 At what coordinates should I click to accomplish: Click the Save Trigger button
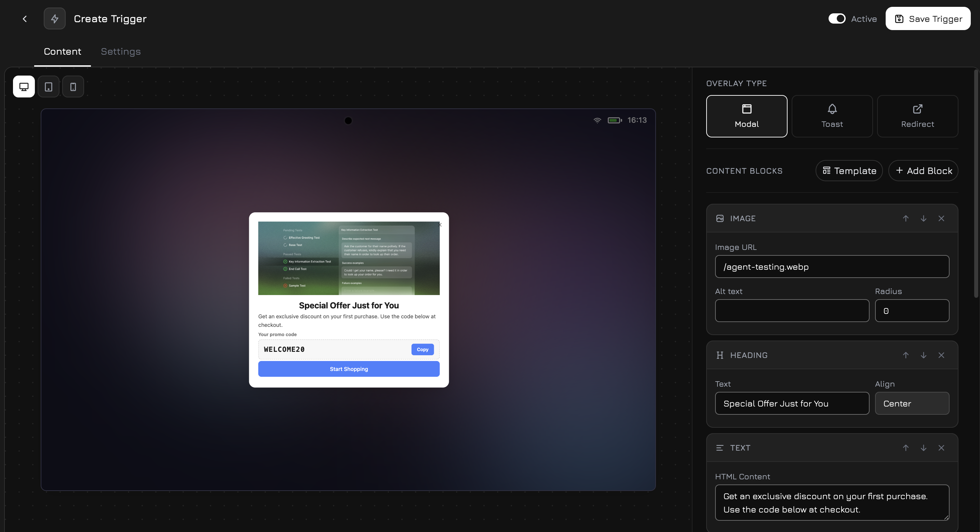click(x=928, y=18)
